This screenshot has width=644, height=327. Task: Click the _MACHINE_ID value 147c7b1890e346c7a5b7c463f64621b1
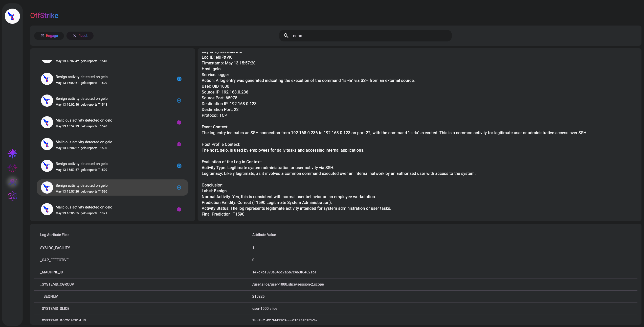tap(284, 272)
